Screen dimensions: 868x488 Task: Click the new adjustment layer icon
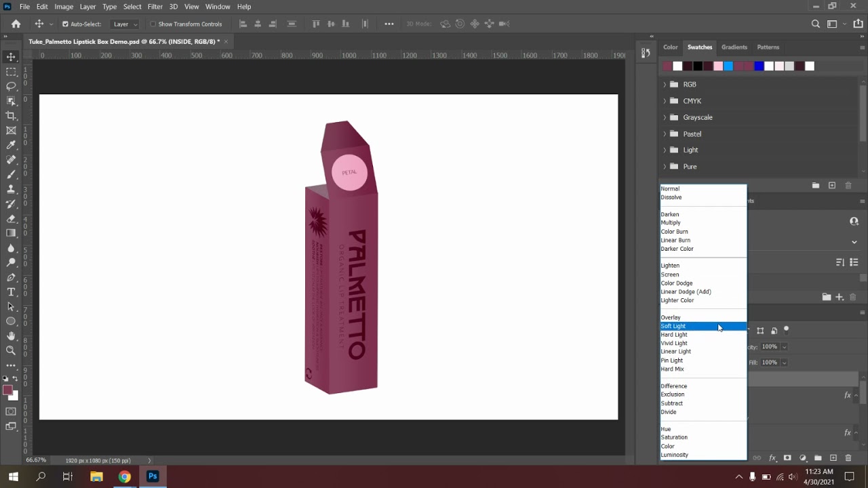(x=803, y=458)
